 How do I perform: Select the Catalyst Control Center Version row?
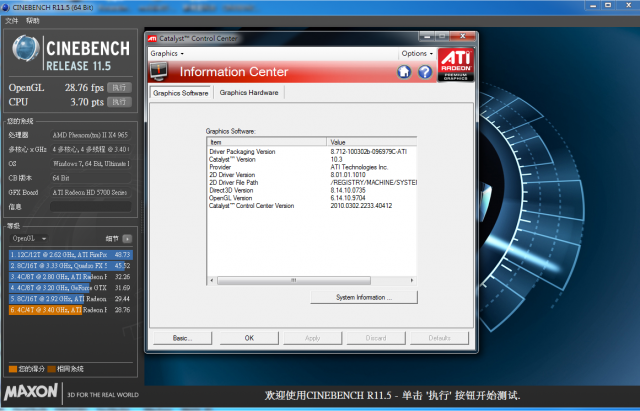[312, 206]
